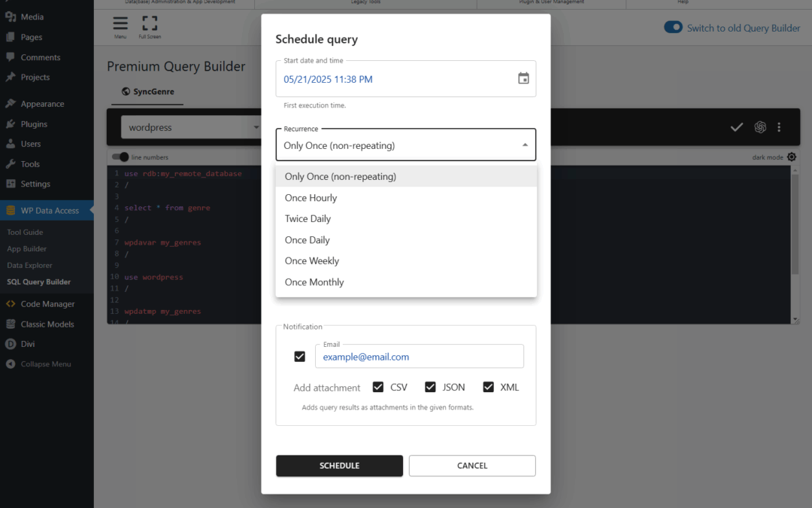The width and height of the screenshot is (812, 508).
Task: Select Twice Daily recurrence
Action: point(406,219)
